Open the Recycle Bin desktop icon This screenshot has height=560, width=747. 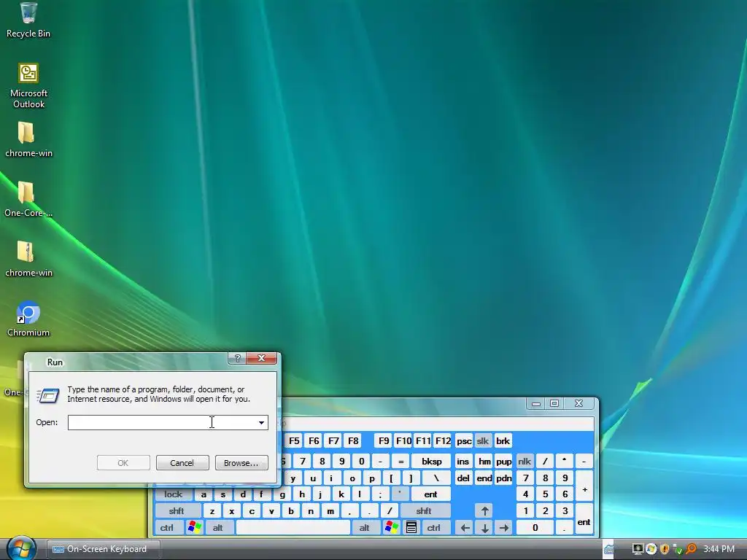[28, 20]
